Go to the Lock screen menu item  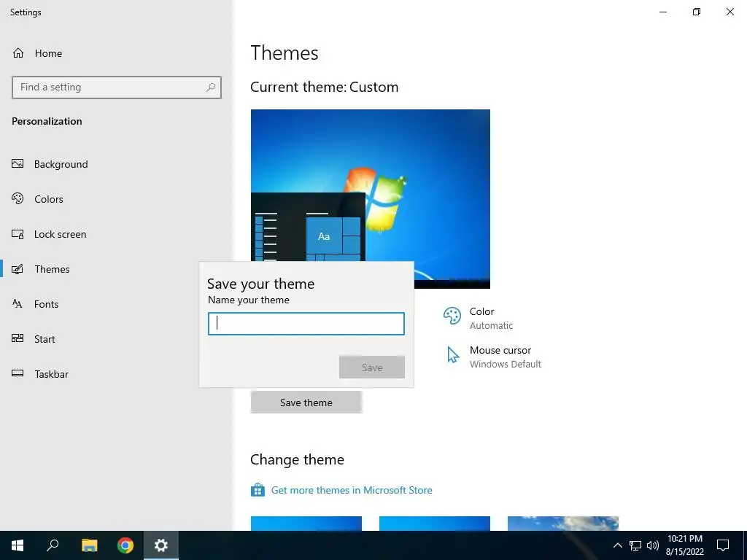tap(60, 234)
